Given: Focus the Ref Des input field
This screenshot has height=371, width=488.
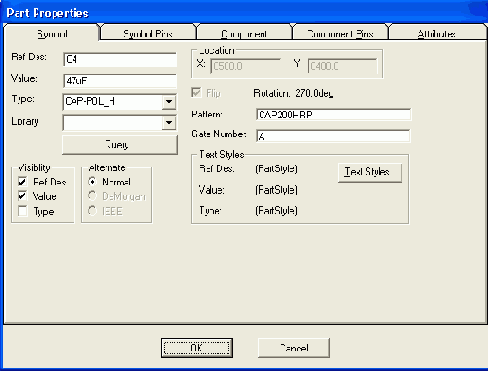Looking at the screenshot, I should 120,60.
